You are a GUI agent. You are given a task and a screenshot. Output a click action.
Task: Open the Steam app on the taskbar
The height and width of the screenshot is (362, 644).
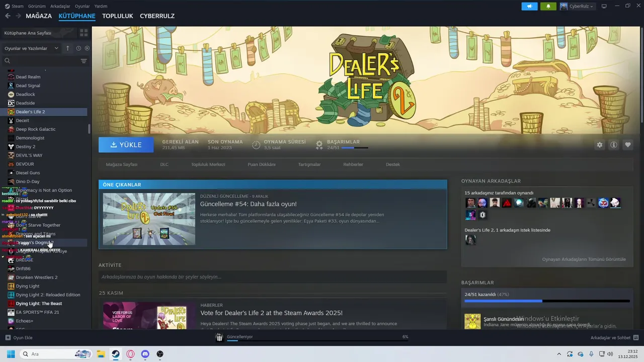(115, 354)
